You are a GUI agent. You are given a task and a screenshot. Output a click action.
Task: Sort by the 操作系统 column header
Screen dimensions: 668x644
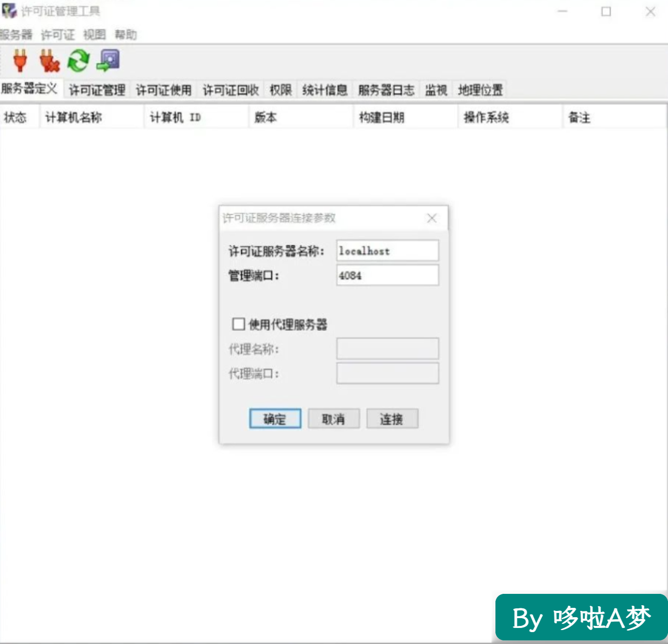tap(510, 117)
